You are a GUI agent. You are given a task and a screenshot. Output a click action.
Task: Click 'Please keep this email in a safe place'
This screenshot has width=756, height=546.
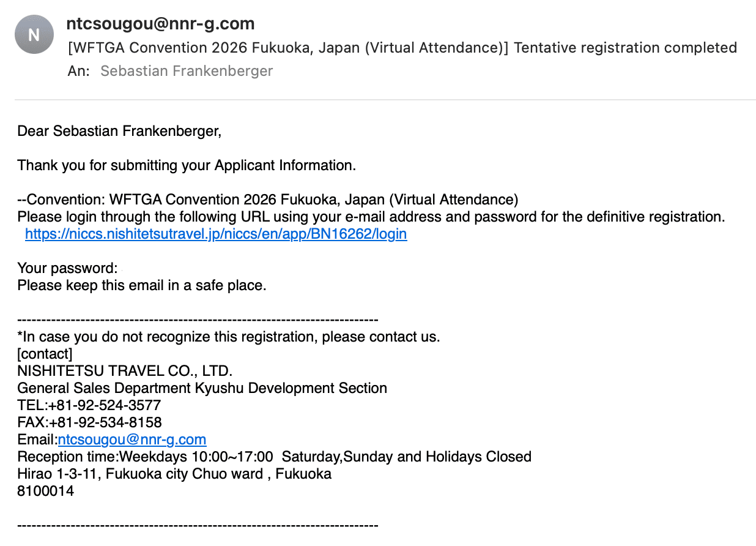click(142, 285)
